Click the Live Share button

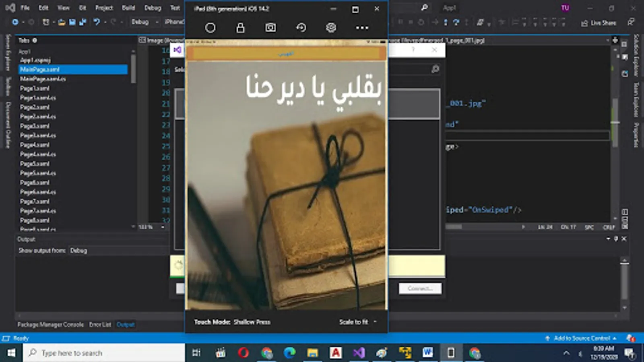pyautogui.click(x=599, y=23)
